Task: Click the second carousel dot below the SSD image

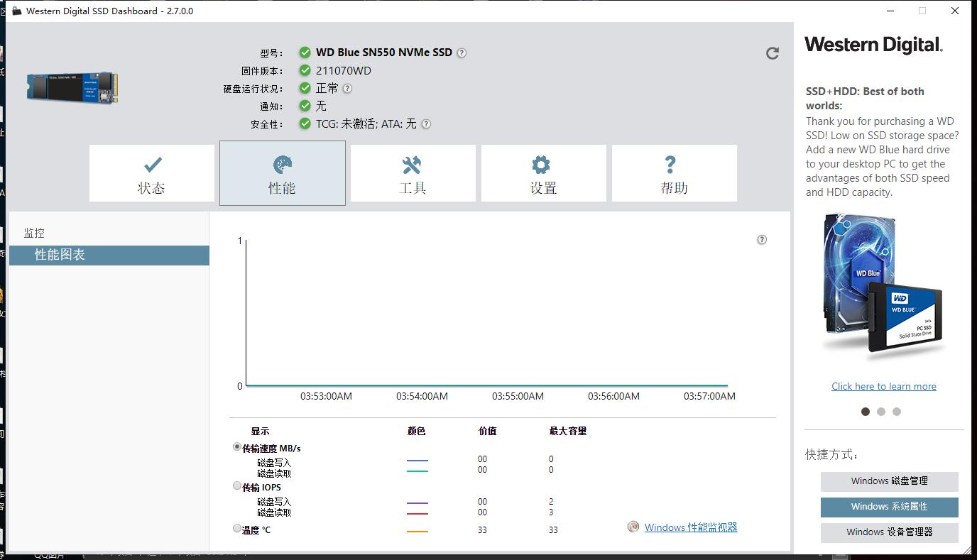Action: coord(881,411)
